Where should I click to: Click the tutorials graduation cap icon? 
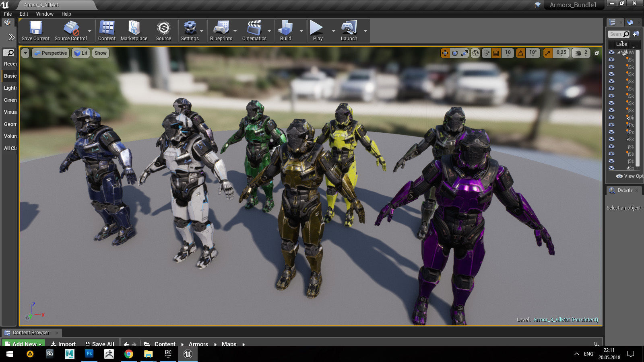(x=537, y=5)
